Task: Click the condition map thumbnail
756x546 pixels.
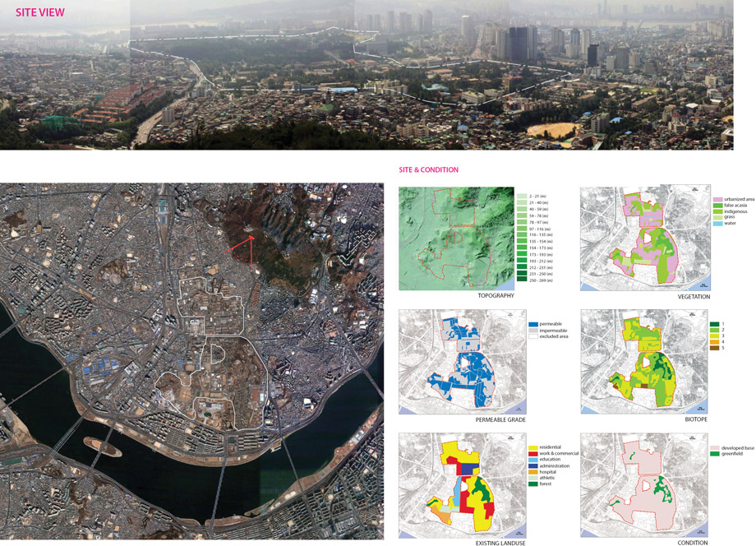Action: pos(641,483)
